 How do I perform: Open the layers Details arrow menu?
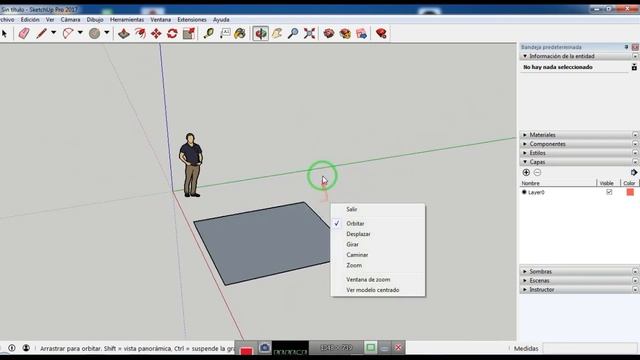(633, 173)
